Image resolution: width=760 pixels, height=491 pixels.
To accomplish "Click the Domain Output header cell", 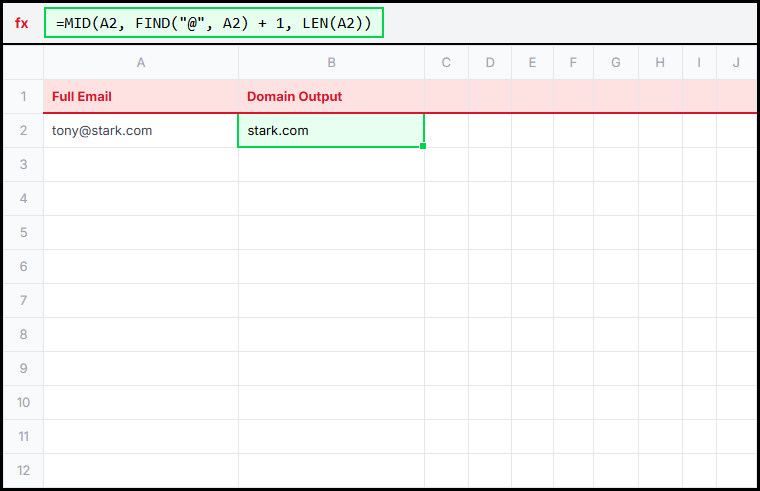I will coord(330,97).
